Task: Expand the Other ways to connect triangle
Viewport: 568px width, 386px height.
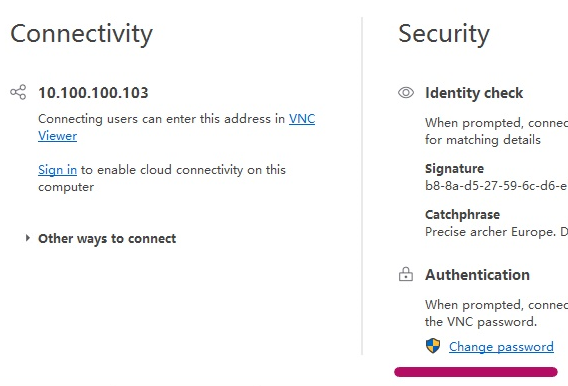Action: [28, 238]
